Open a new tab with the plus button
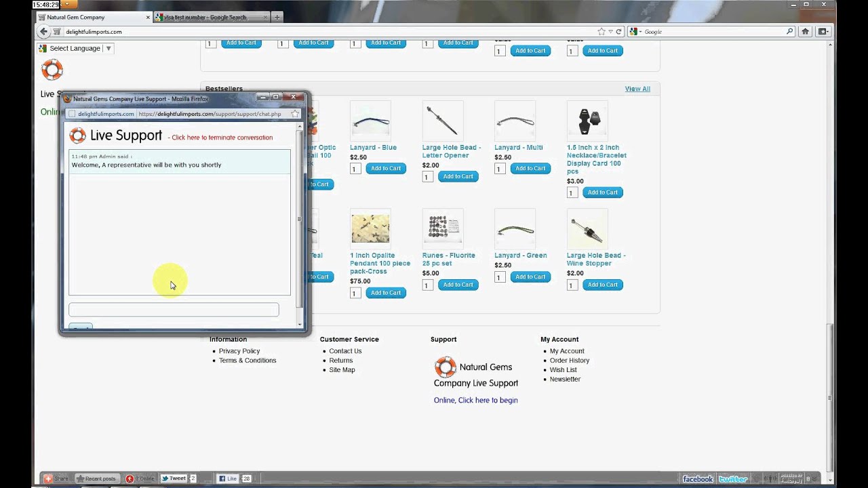 [x=277, y=17]
